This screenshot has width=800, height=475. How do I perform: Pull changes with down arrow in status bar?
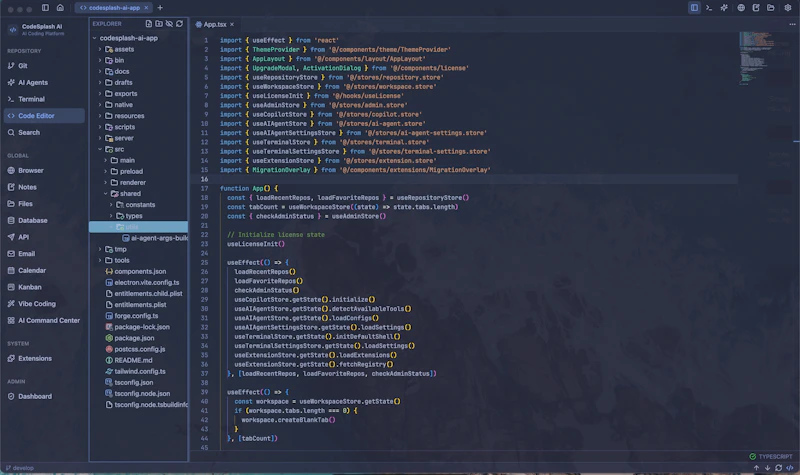(x=767, y=468)
